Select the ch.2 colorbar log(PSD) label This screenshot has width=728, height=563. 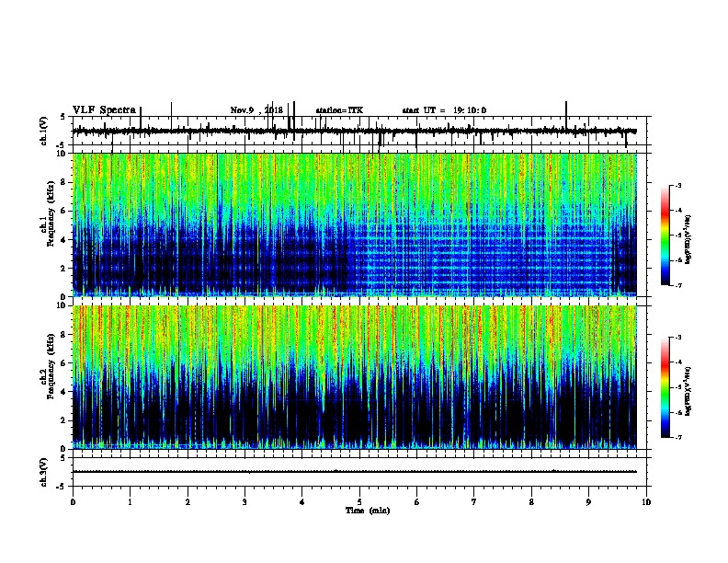(688, 392)
